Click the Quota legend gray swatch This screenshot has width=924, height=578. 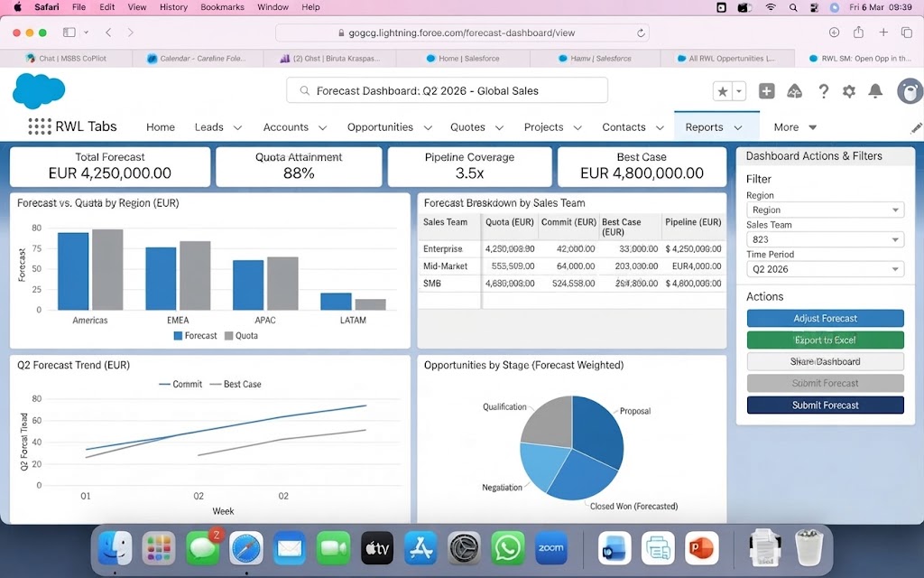228,336
